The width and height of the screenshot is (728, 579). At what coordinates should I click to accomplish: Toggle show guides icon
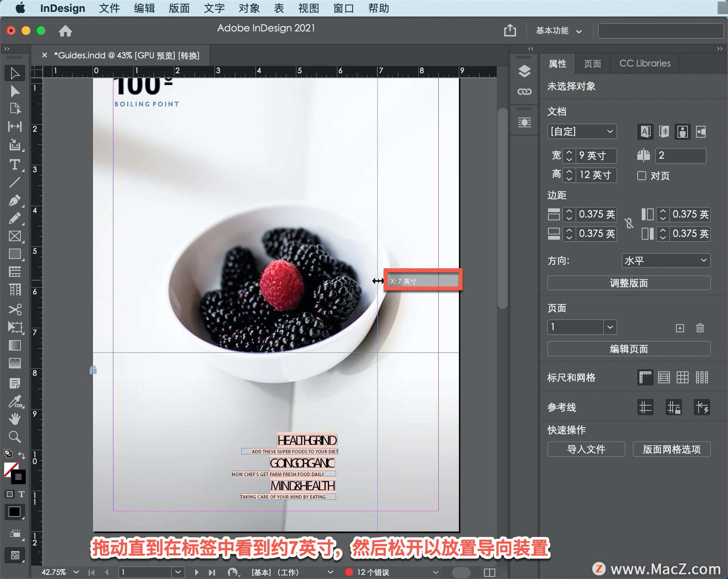(645, 408)
